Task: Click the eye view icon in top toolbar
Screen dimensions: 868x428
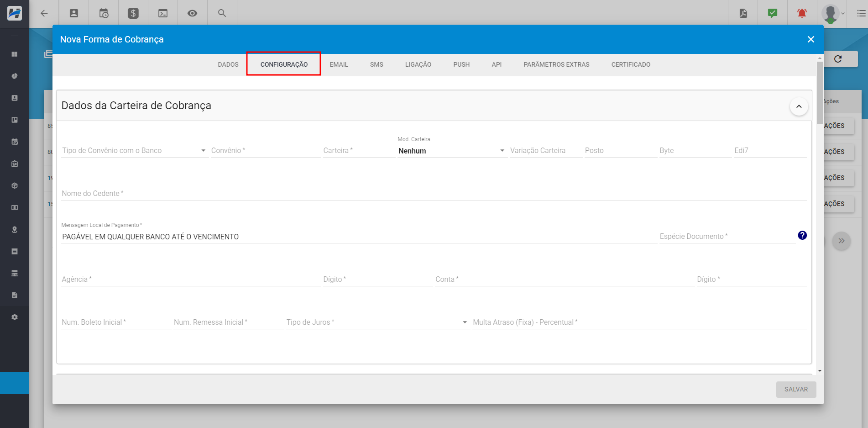Action: click(x=193, y=13)
